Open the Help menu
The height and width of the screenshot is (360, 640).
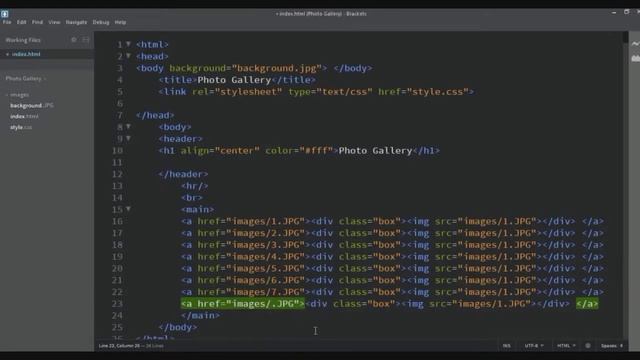point(120,22)
